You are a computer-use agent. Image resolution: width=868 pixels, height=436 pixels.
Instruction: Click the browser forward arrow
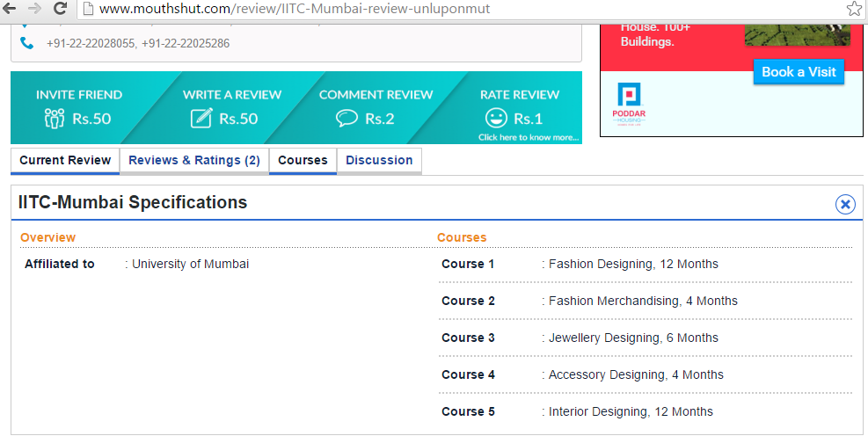[34, 8]
